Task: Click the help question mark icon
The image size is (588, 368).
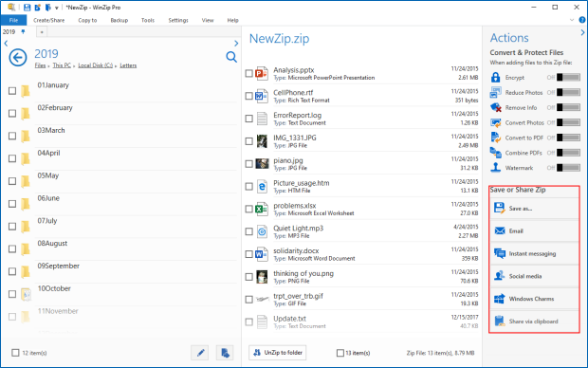Action: pos(582,20)
